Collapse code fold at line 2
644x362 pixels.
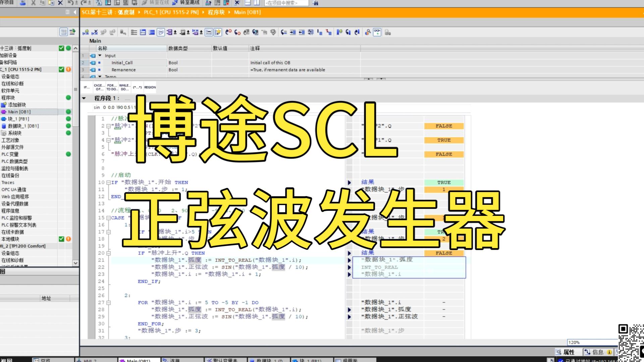tap(108, 126)
